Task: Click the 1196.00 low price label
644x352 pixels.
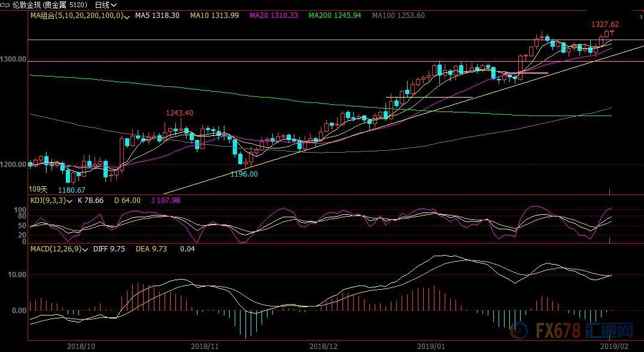Action: pyautogui.click(x=244, y=174)
